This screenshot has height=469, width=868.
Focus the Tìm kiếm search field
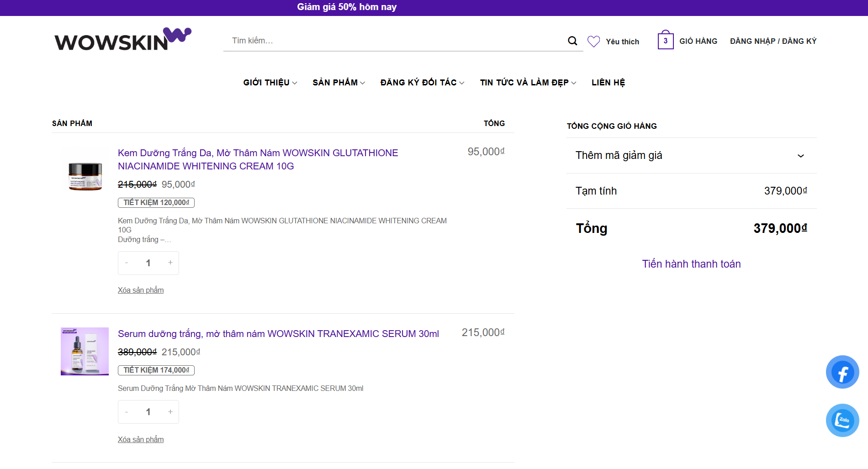[393, 41]
